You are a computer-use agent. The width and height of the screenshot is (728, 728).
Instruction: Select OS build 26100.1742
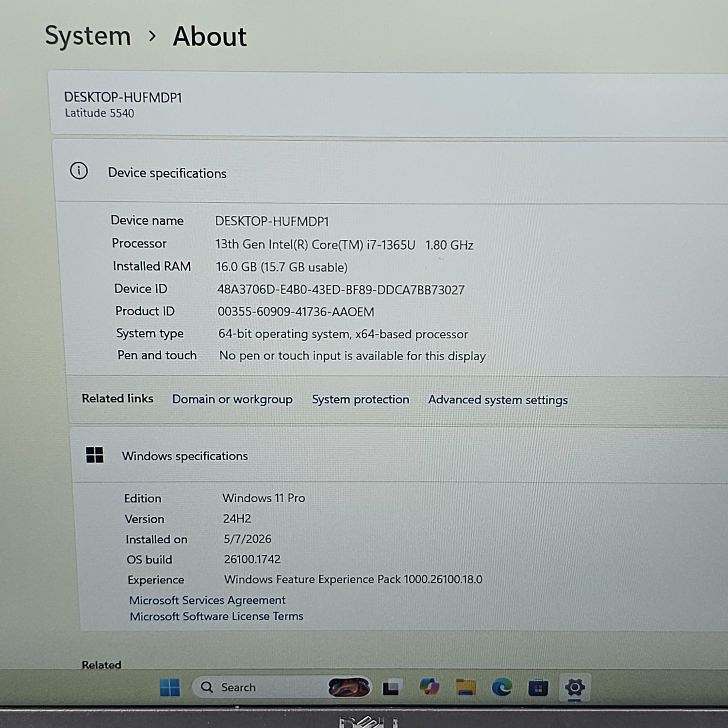click(x=252, y=560)
